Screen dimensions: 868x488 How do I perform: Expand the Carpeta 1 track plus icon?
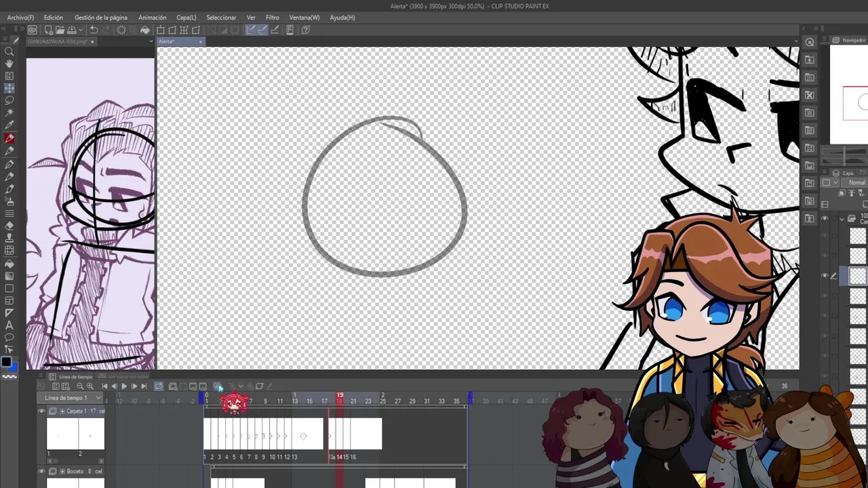point(63,411)
